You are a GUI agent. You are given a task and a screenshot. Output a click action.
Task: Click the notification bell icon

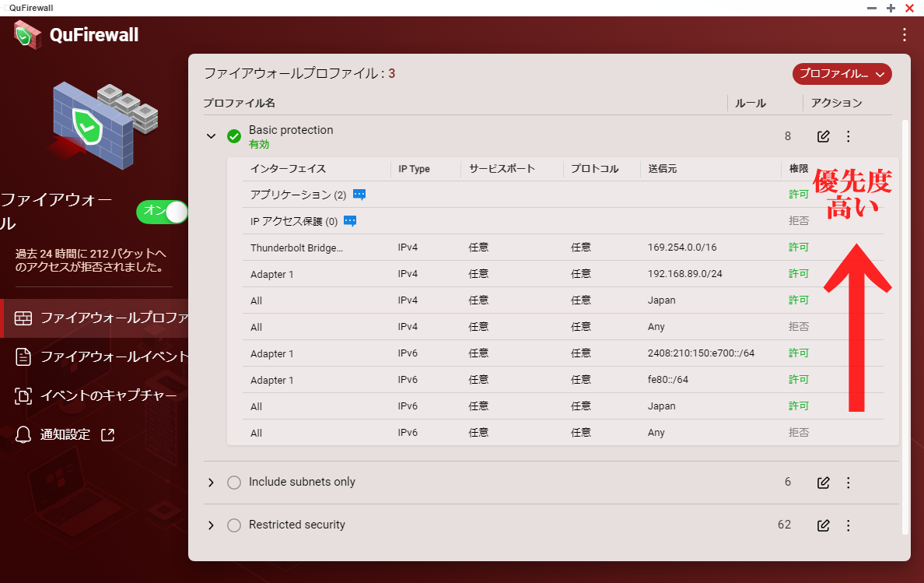click(x=23, y=434)
